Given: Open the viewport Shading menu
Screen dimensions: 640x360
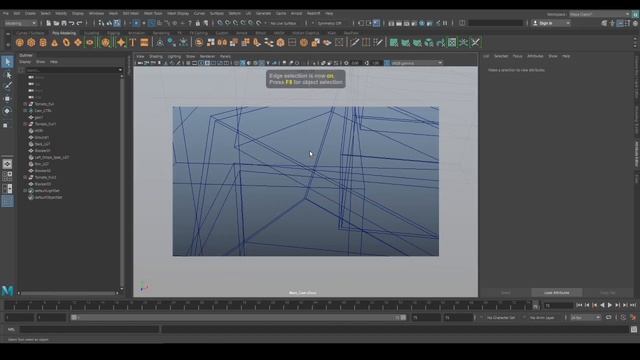Looking at the screenshot, I should coord(156,56).
